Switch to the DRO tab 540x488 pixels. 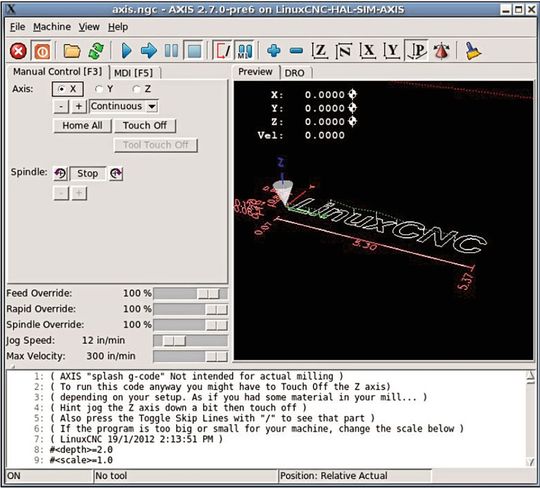pyautogui.click(x=295, y=73)
